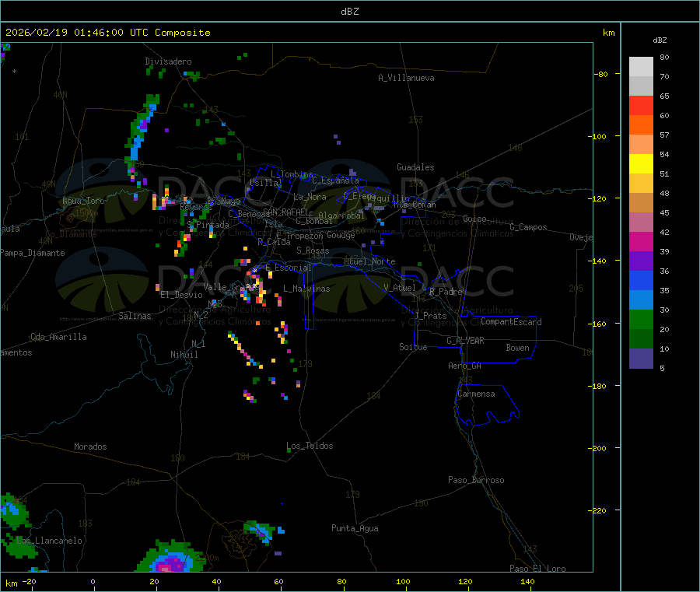The width and height of the screenshot is (700, 592).
Task: Select the grey 70 dBZ legend swatch
Action: click(x=641, y=86)
